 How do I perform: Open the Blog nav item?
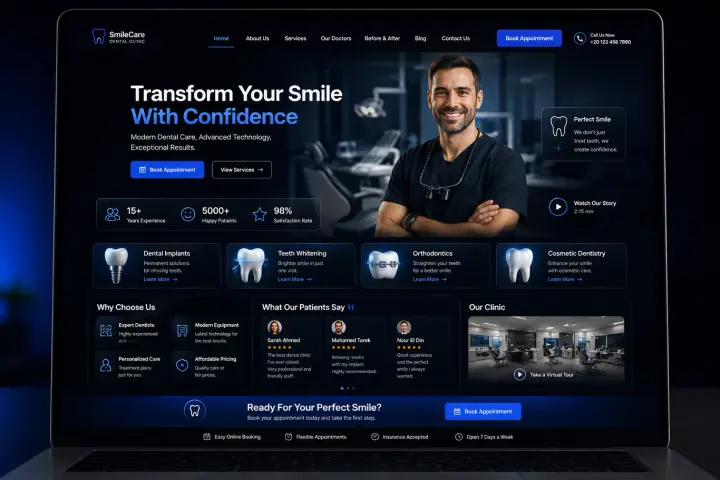(x=420, y=39)
